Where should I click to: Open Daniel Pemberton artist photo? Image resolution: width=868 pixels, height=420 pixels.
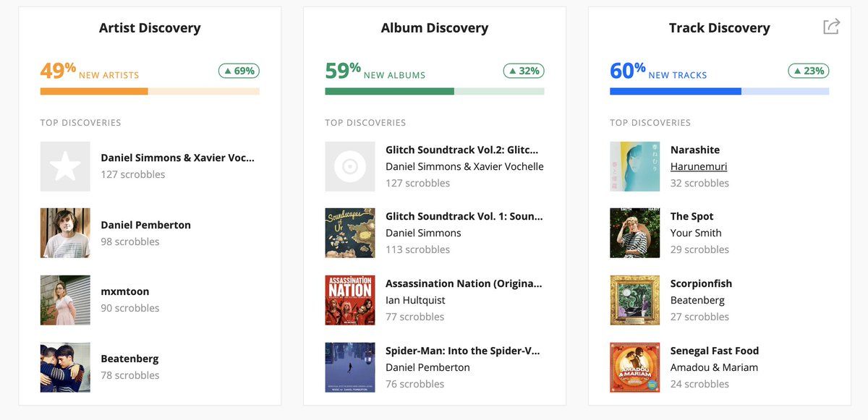pyautogui.click(x=65, y=233)
